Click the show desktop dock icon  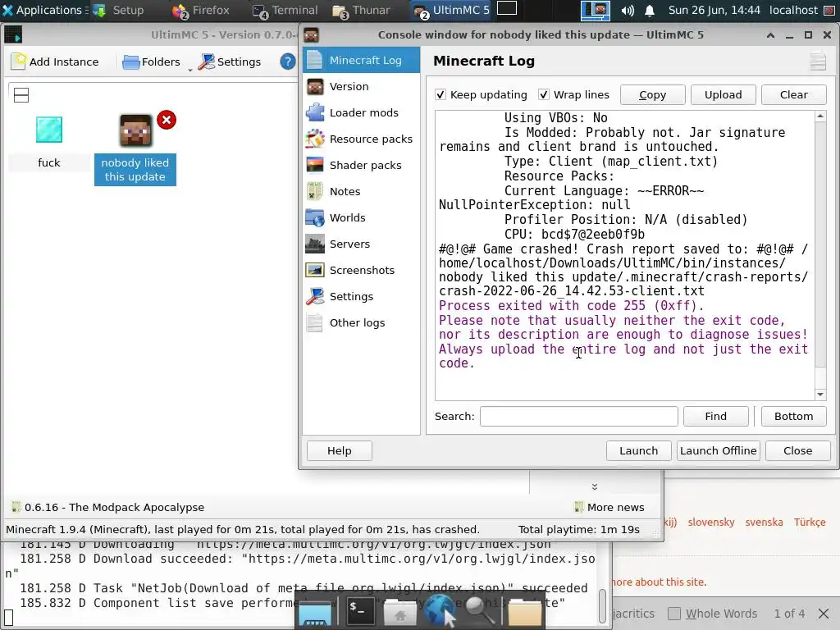pos(315,612)
